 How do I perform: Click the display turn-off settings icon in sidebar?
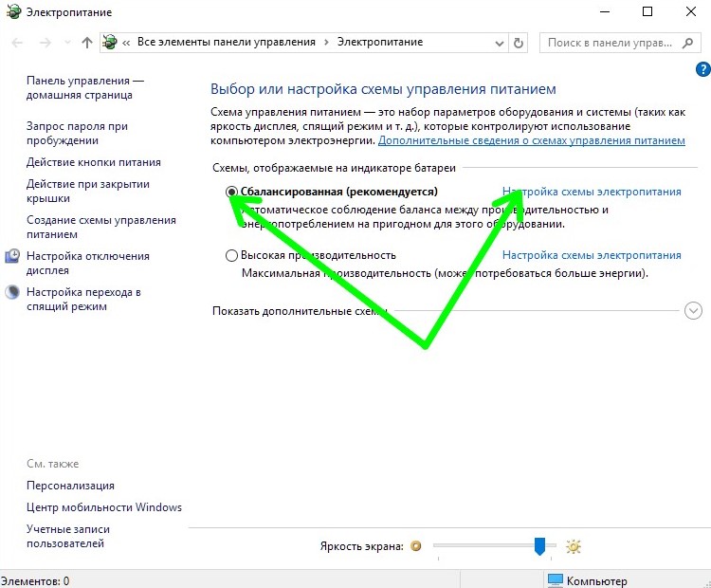(12, 256)
